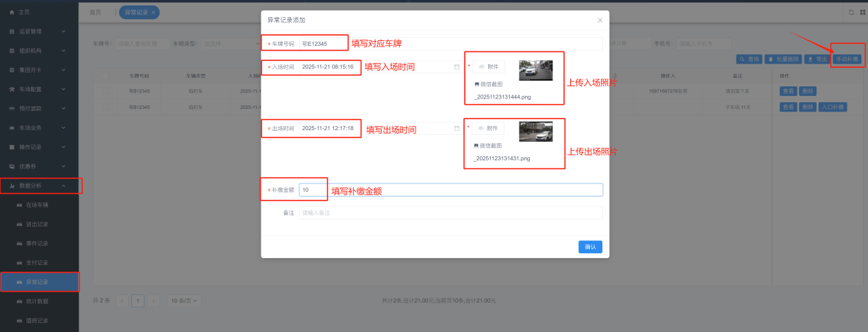The height and width of the screenshot is (332, 868).
Task: Click the 手动补缴 button
Action: 847,60
